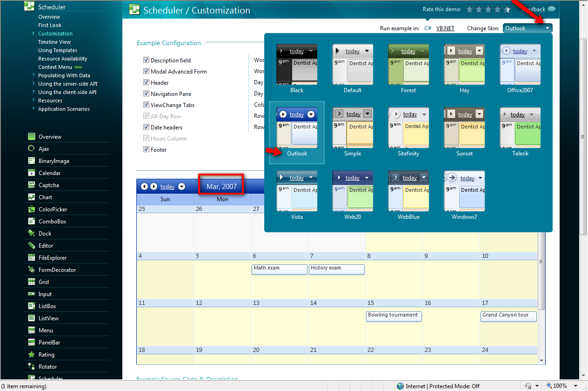
Task: Expand Populating With Data section
Action: 33,75
